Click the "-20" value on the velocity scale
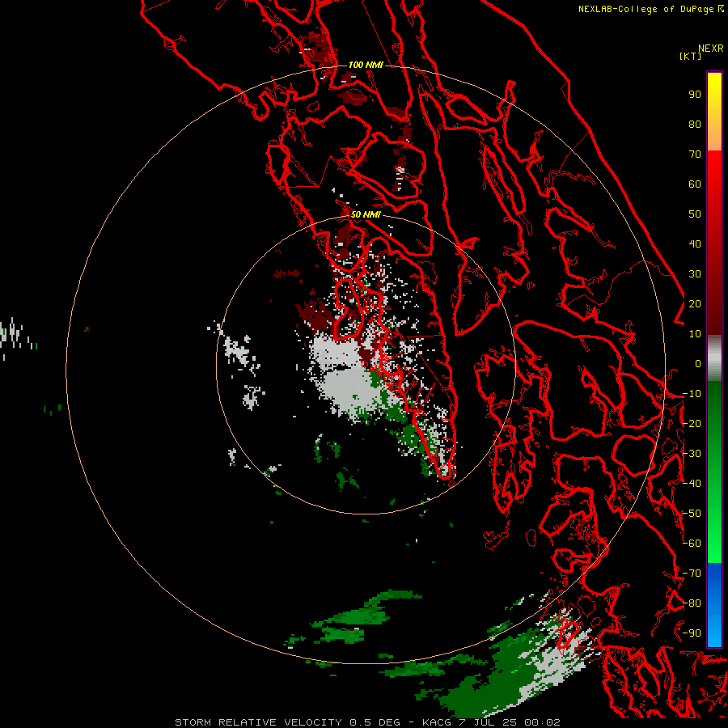 [692, 423]
